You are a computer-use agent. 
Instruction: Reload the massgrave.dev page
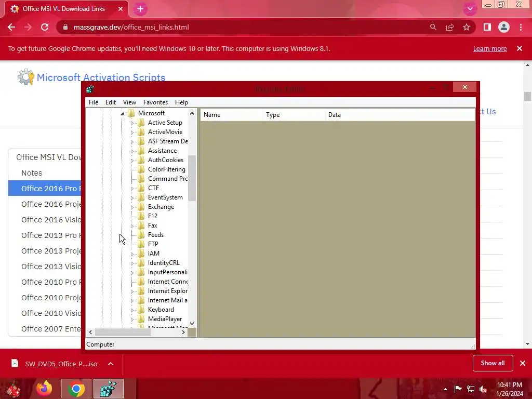tap(45, 27)
